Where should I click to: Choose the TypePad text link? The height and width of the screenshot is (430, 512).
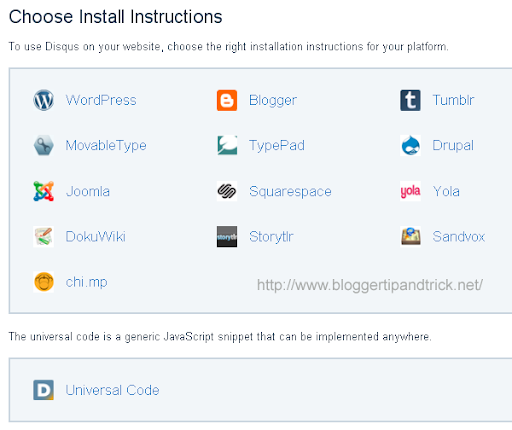pos(277,146)
